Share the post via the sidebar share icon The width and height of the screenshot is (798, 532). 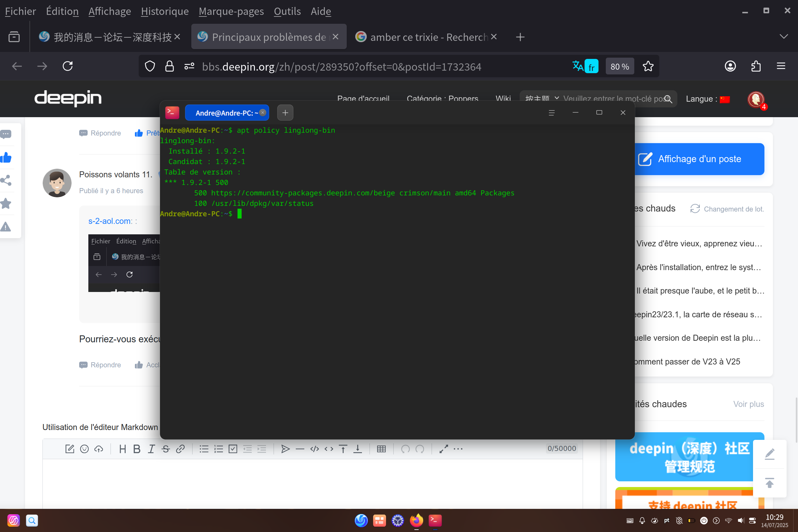point(6,180)
